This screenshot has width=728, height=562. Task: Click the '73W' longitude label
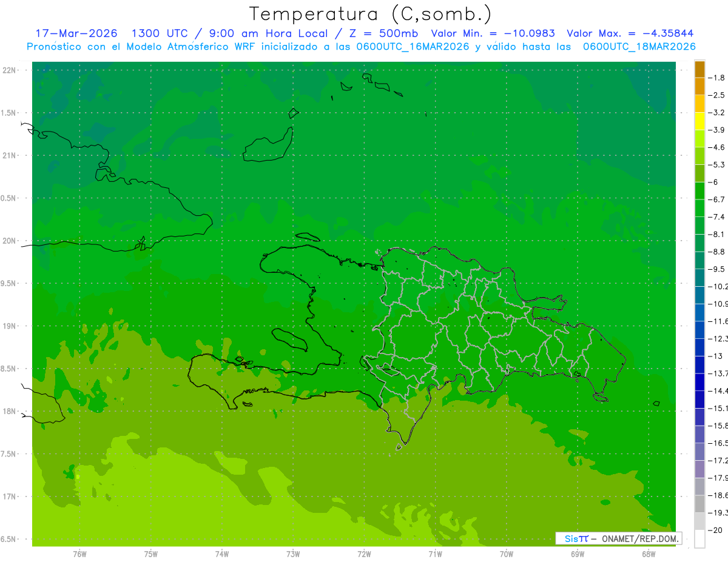pyautogui.click(x=293, y=554)
